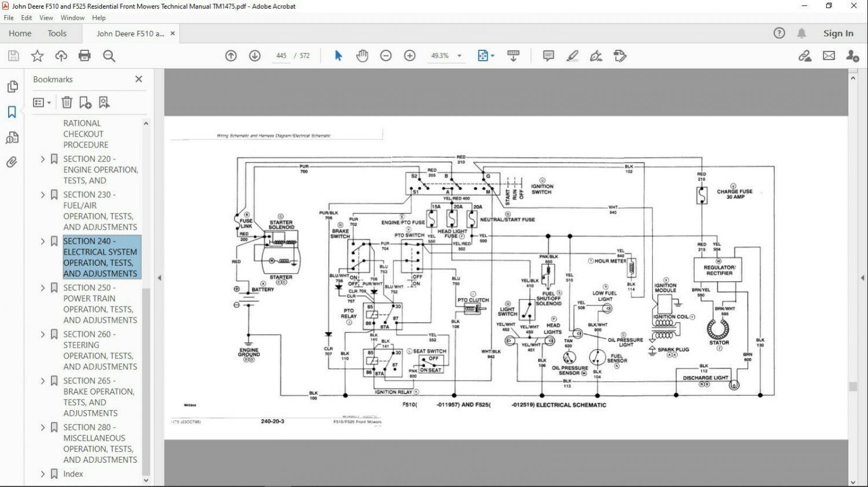
Task: Go to previous page arrow
Action: [231, 56]
